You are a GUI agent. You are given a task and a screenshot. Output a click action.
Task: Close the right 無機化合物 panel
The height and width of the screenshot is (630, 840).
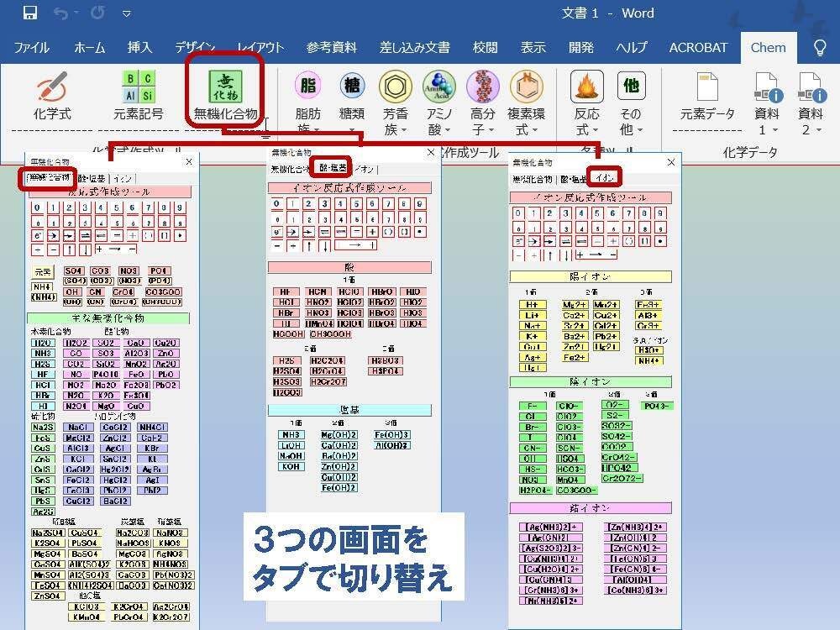pos(670,162)
